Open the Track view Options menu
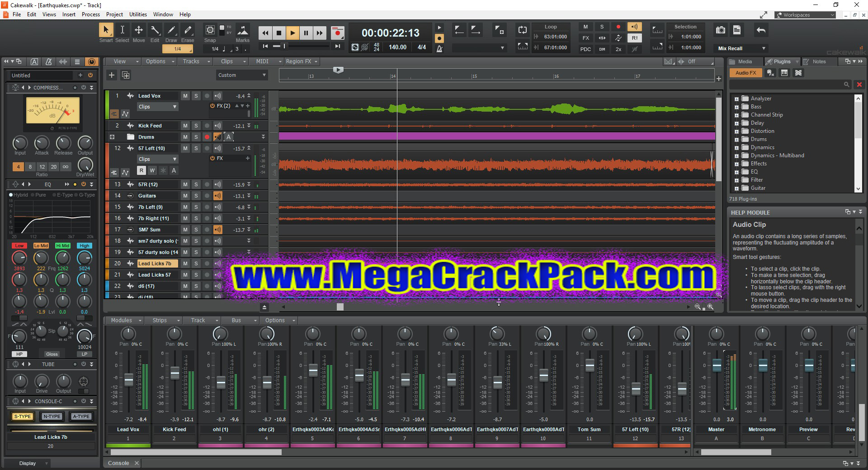The height and width of the screenshot is (470, 868). point(159,61)
